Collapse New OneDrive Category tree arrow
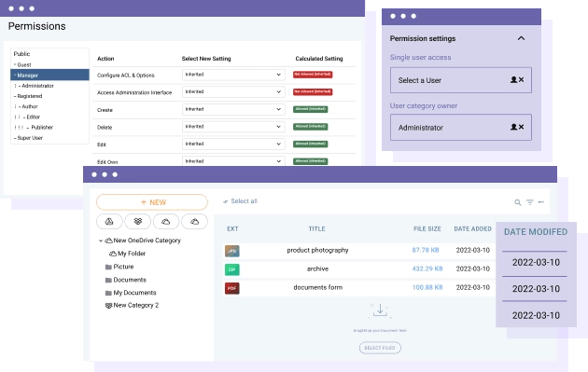 (x=101, y=241)
